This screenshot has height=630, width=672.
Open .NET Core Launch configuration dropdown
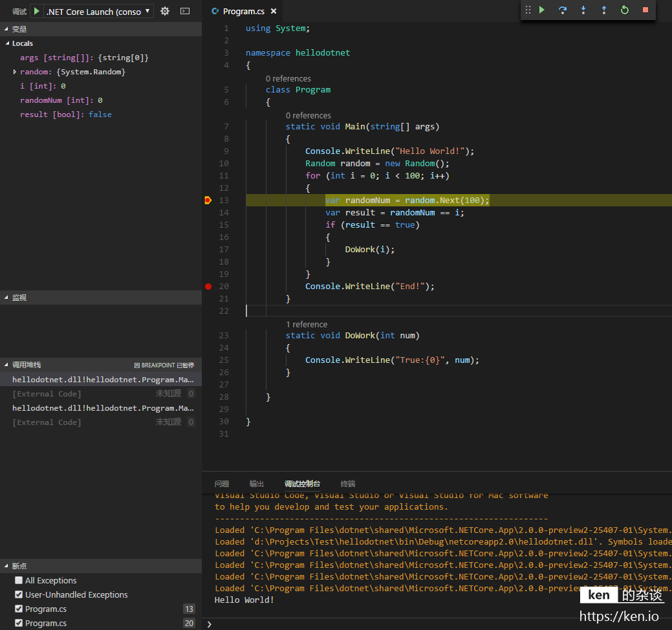pos(98,11)
